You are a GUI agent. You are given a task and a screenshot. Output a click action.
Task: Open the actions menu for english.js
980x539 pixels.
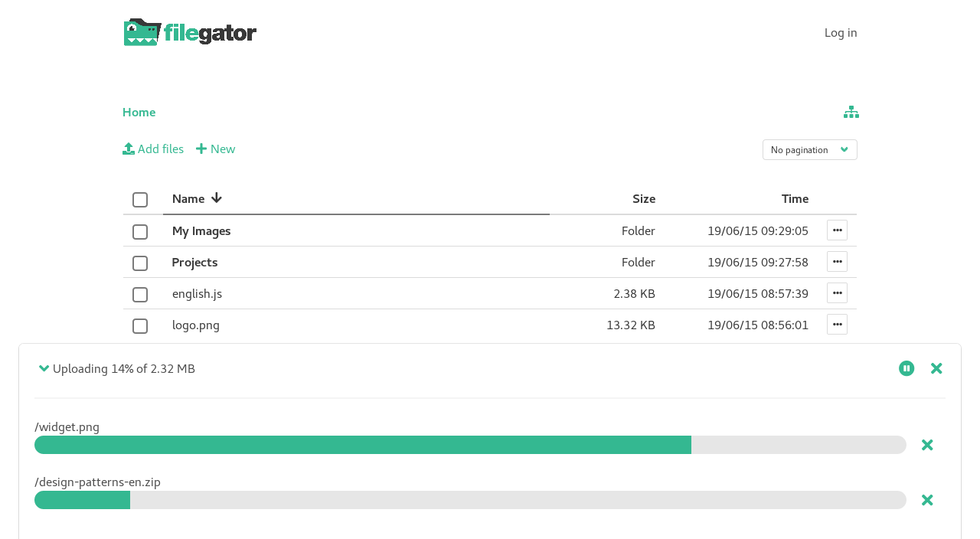(x=837, y=292)
